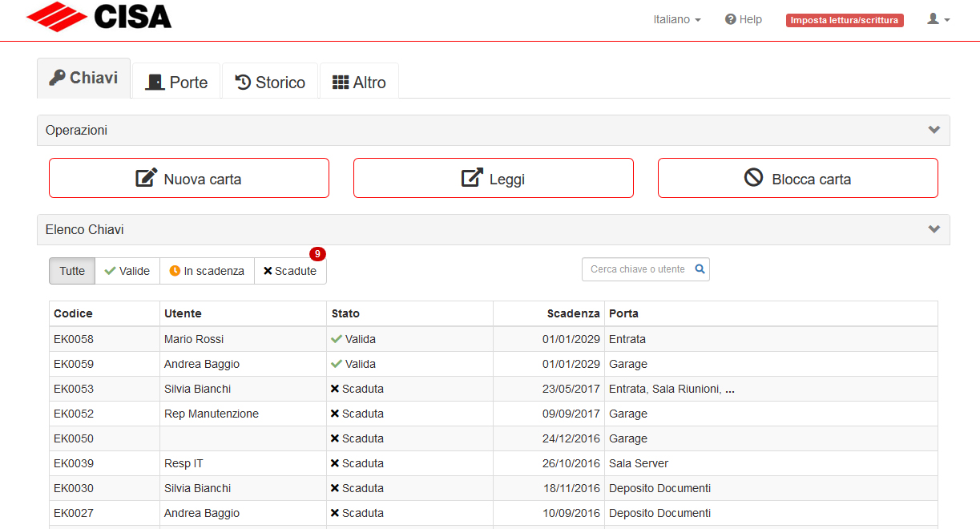Click the Altro grid icon

pos(341,82)
